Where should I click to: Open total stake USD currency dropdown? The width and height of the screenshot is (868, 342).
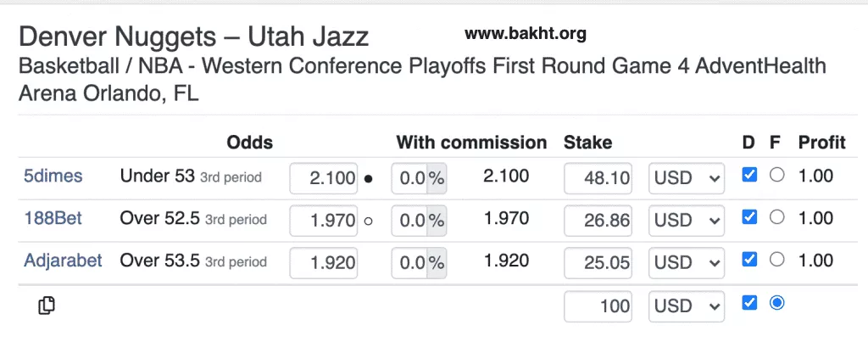(x=687, y=306)
